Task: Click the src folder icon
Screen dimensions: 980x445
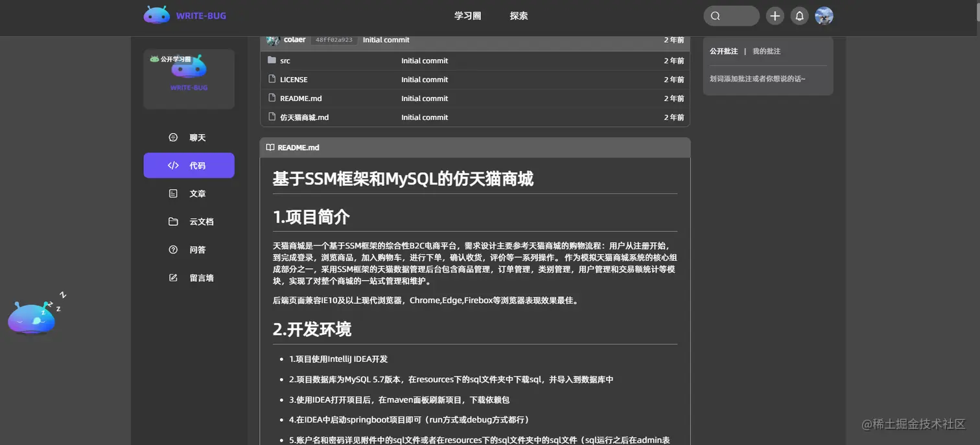Action: point(272,60)
